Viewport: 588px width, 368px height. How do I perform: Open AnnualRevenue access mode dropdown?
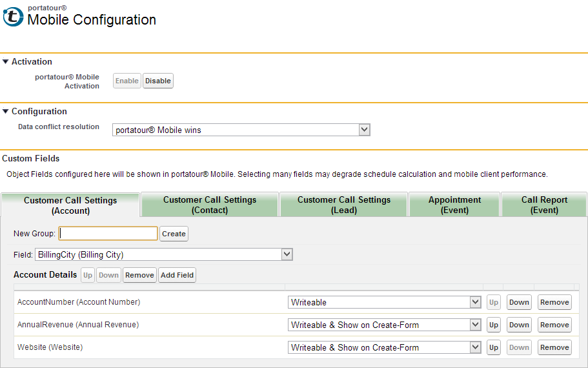pyautogui.click(x=385, y=325)
